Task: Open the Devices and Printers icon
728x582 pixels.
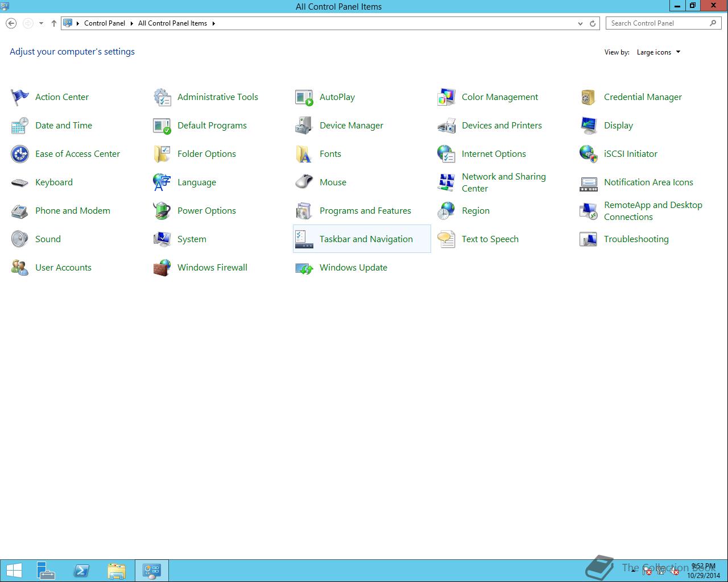Action: pyautogui.click(x=446, y=126)
